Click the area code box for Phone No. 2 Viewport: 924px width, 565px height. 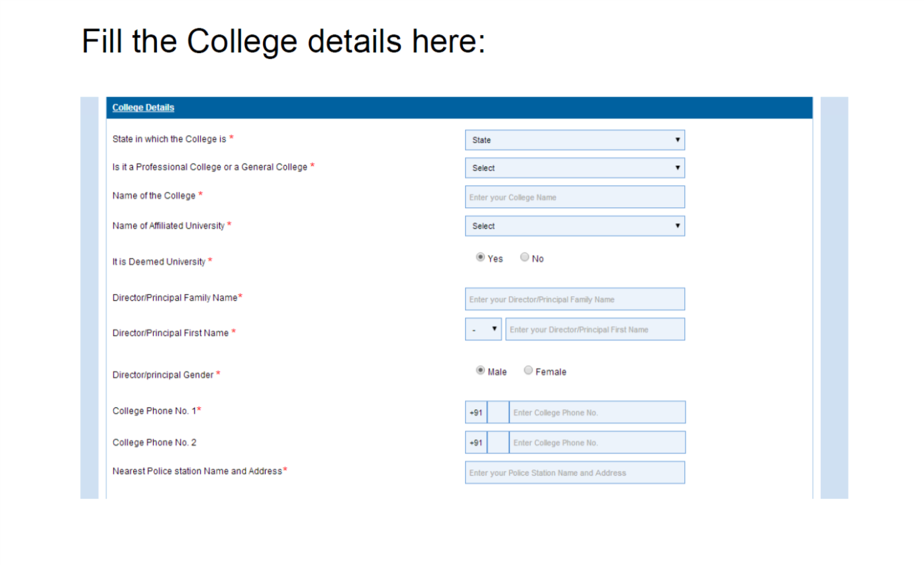click(498, 442)
